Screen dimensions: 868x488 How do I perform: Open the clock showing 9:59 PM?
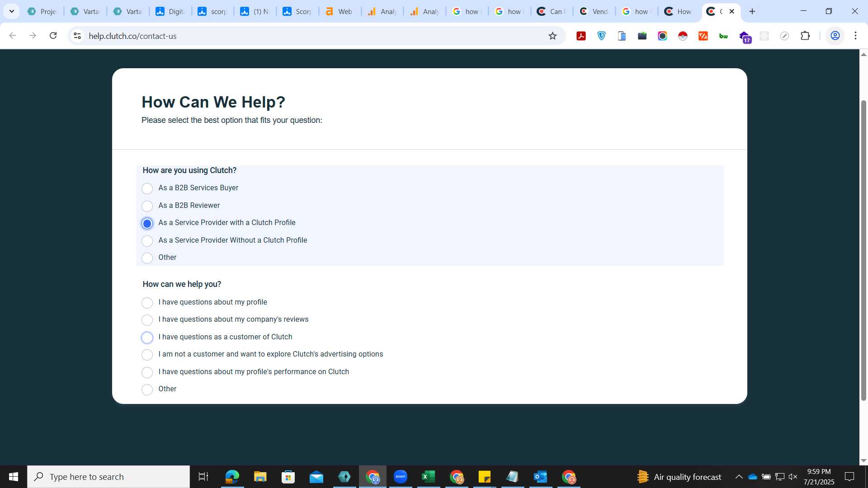(x=819, y=477)
